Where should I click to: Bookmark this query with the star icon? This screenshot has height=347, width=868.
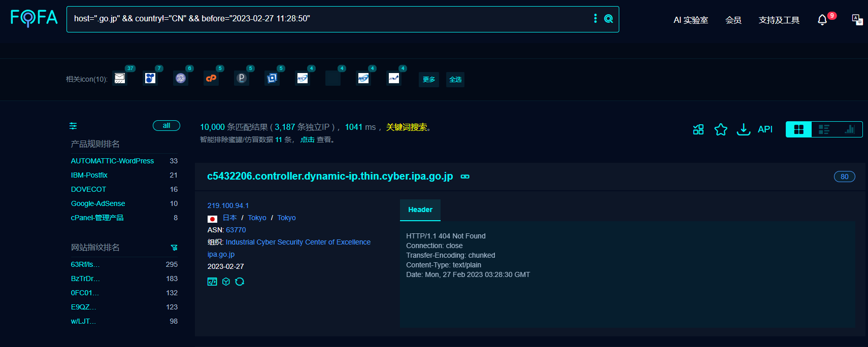pos(721,129)
